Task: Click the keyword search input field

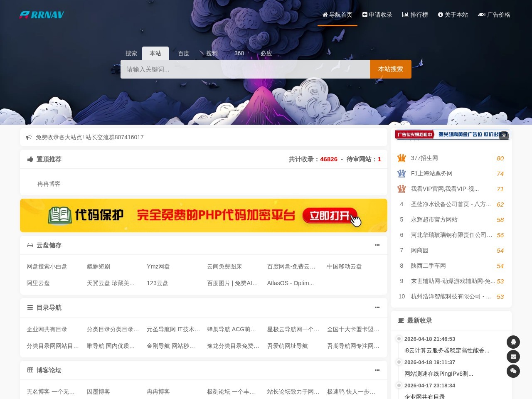Action: 245,69
